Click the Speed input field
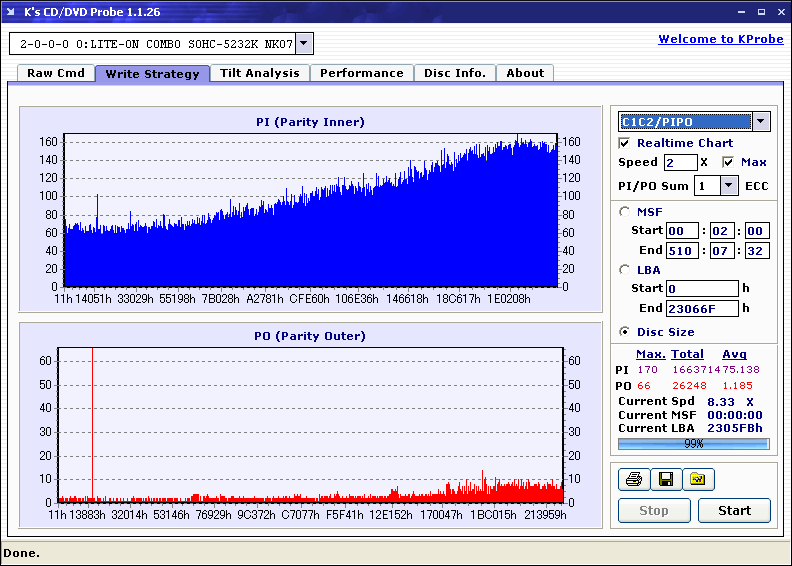The height and width of the screenshot is (566, 792). coord(680,163)
